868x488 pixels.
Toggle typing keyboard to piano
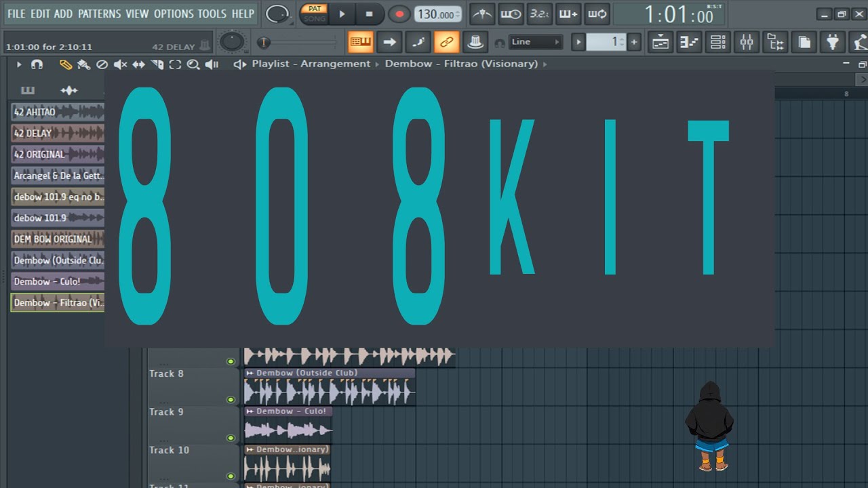point(361,42)
